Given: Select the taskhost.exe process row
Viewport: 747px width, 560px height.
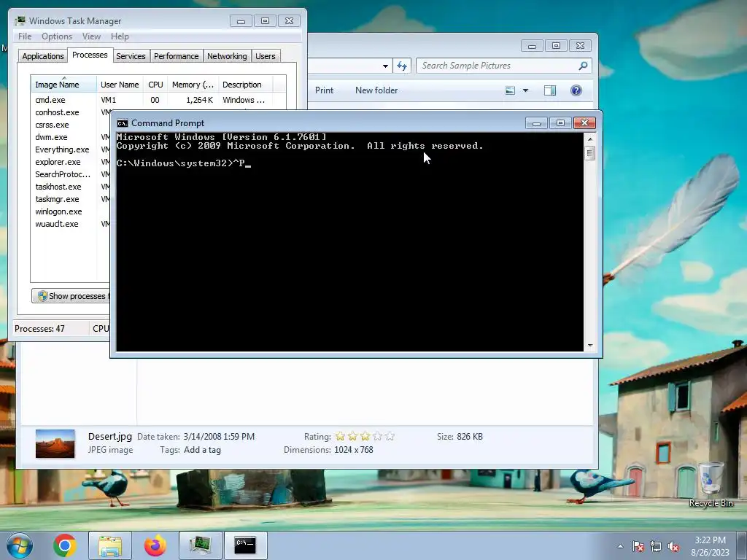Looking at the screenshot, I should pyautogui.click(x=71, y=187).
